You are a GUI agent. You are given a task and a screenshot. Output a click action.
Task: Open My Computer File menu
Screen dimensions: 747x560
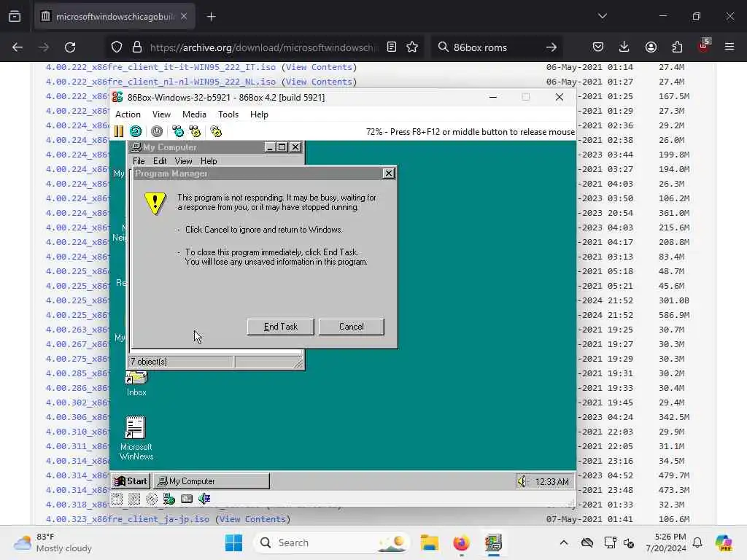[139, 161]
